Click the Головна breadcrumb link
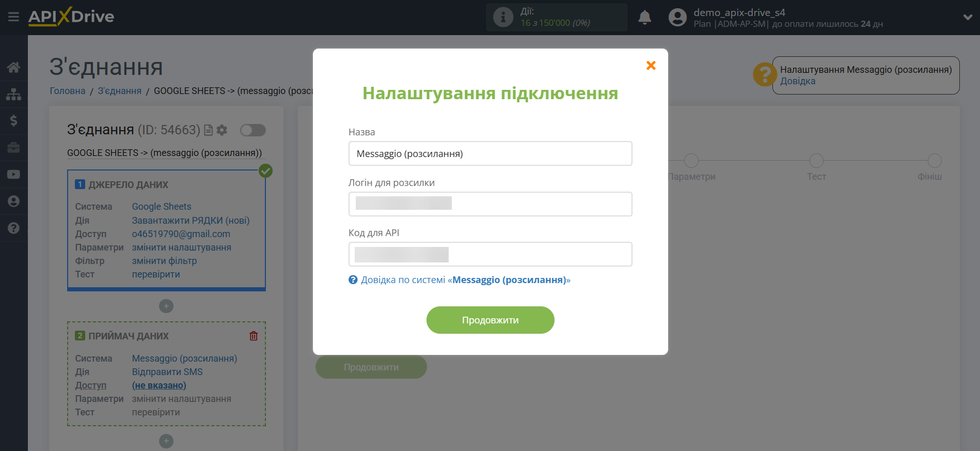 click(x=68, y=91)
